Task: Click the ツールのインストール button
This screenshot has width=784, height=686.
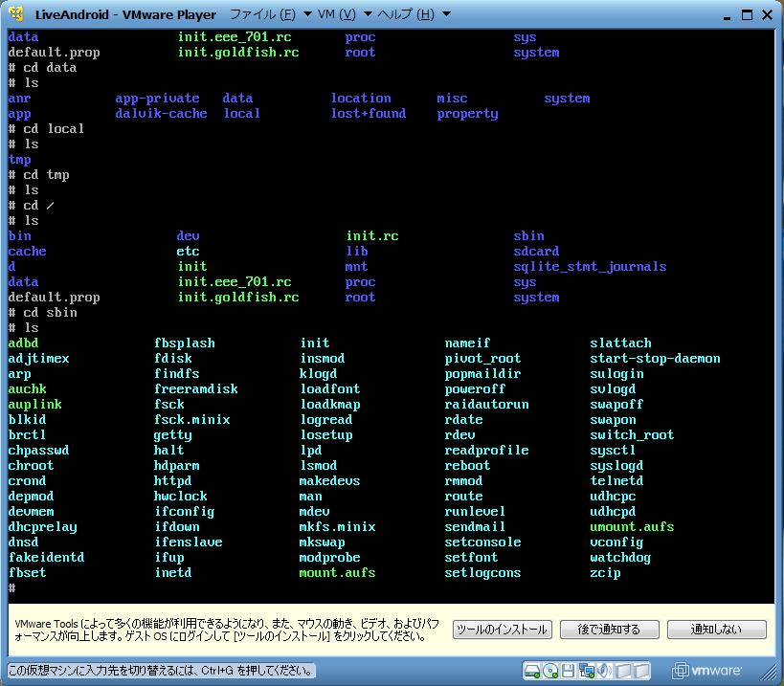Action: [x=502, y=630]
